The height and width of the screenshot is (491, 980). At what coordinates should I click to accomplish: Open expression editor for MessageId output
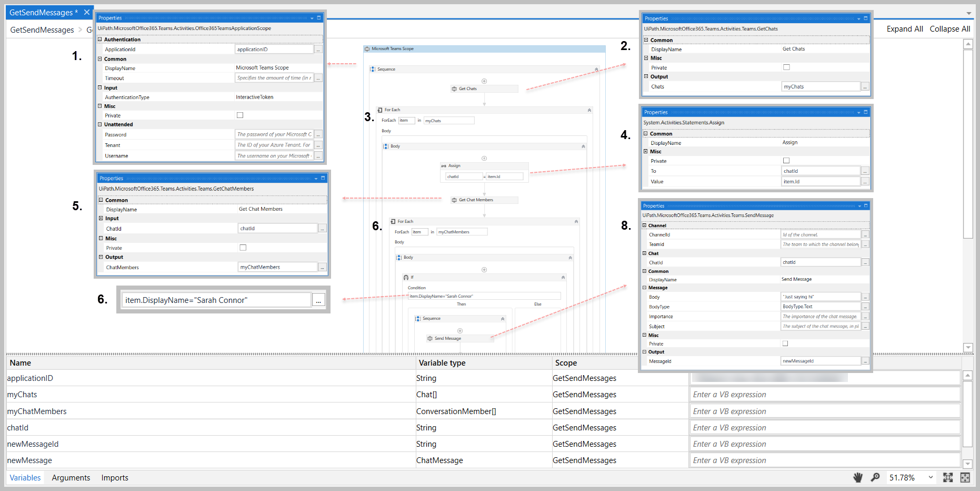[x=865, y=361]
